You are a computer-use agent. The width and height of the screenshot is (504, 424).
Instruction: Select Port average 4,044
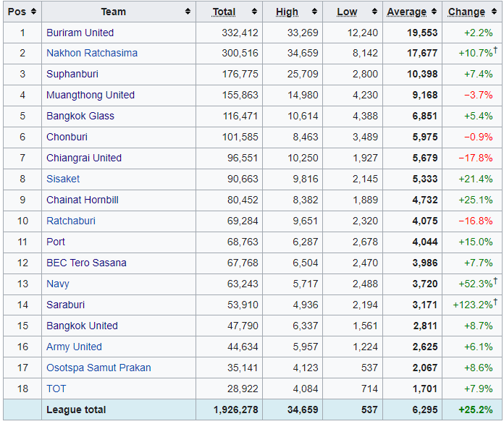tap(425, 242)
